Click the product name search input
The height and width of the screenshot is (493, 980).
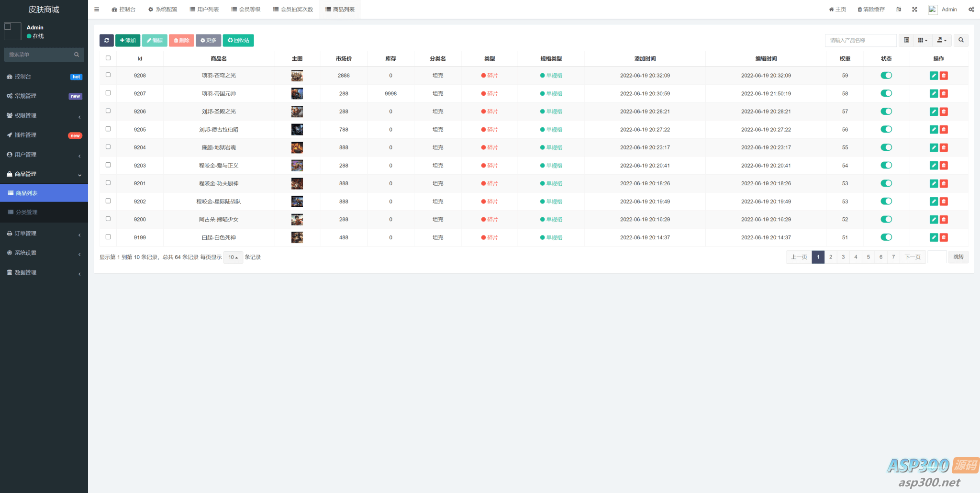860,41
